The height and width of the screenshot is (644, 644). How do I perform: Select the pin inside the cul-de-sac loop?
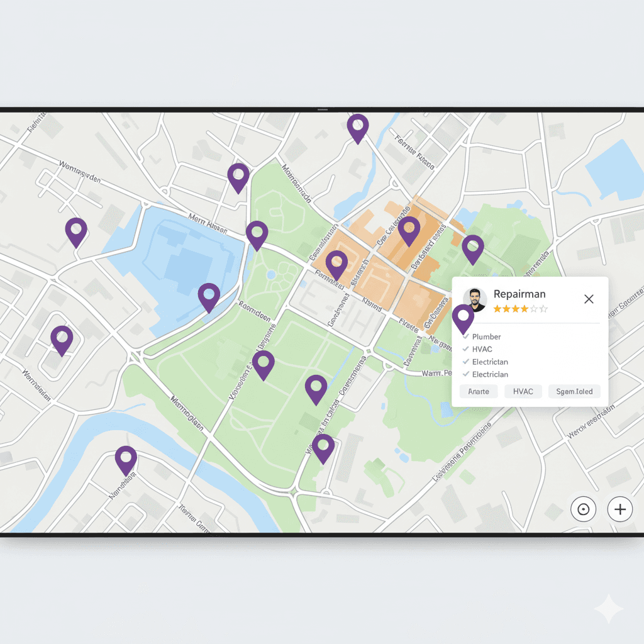pyautogui.click(x=62, y=339)
